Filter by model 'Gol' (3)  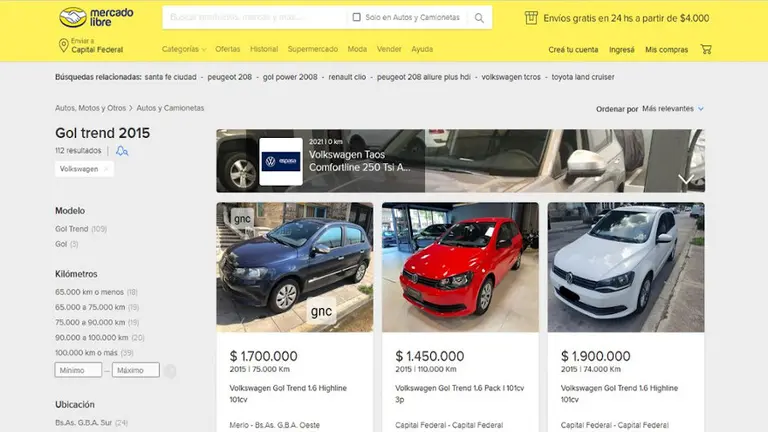point(61,244)
